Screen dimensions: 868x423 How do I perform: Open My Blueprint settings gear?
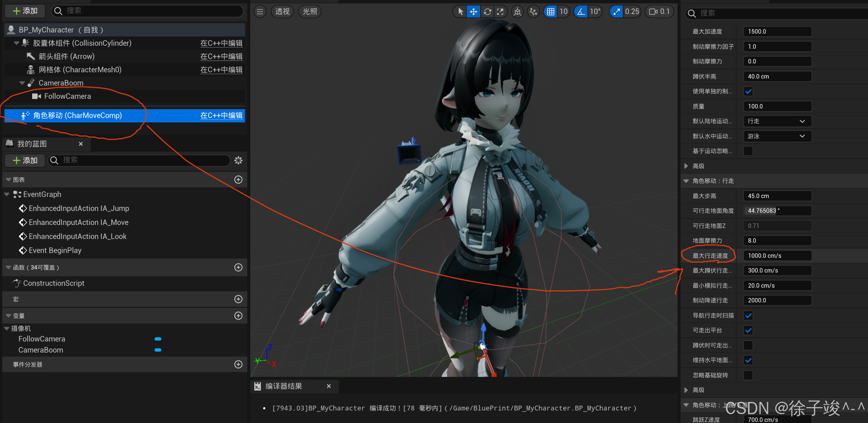238,160
